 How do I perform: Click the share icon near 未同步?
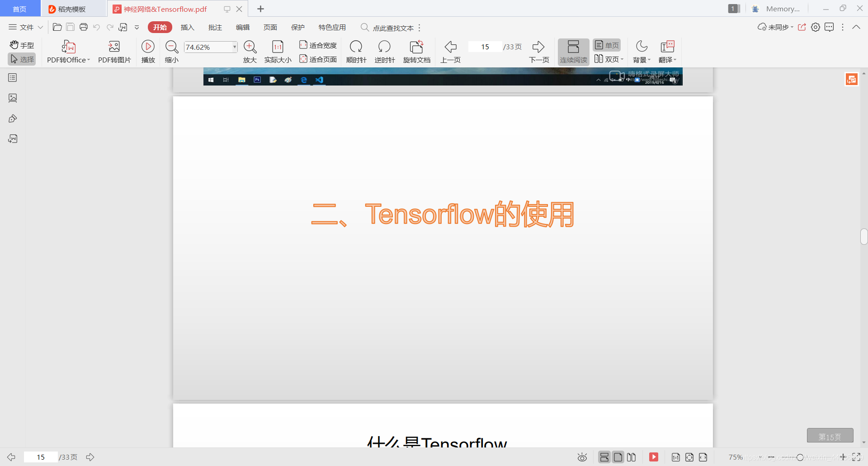point(802,27)
